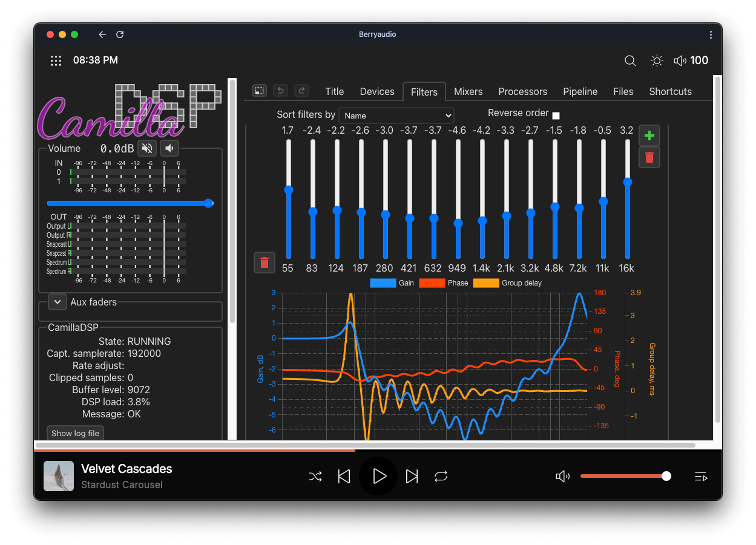Image resolution: width=756 pixels, height=545 pixels.
Task: Open the app grid menu icon
Action: tap(56, 60)
